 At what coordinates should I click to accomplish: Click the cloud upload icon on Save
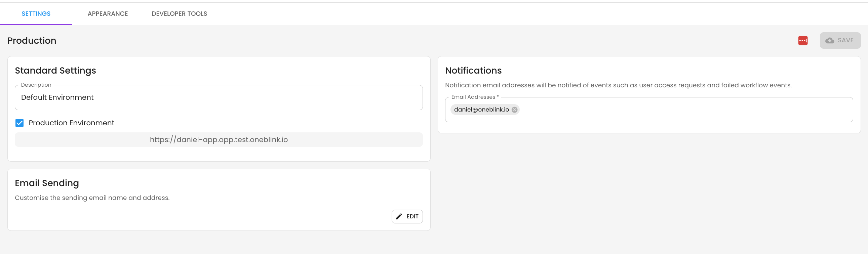point(830,40)
